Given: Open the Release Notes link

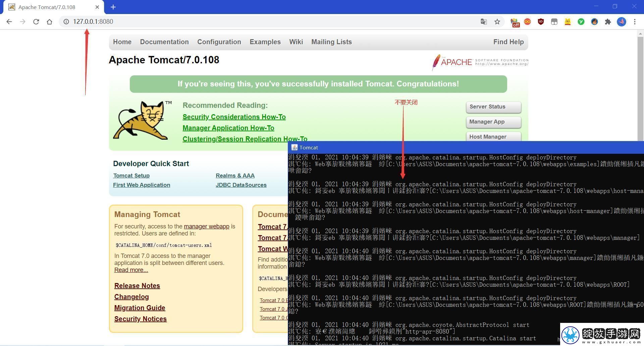Looking at the screenshot, I should click(x=137, y=286).
